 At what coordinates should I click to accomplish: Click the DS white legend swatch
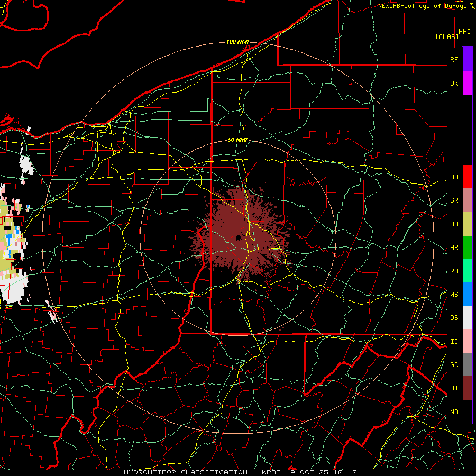point(467,317)
